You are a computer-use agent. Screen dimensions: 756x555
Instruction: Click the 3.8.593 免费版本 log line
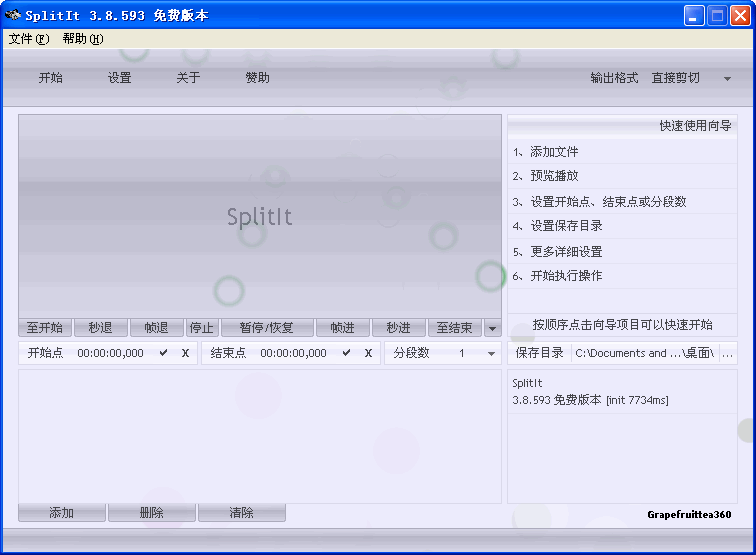click(x=590, y=400)
